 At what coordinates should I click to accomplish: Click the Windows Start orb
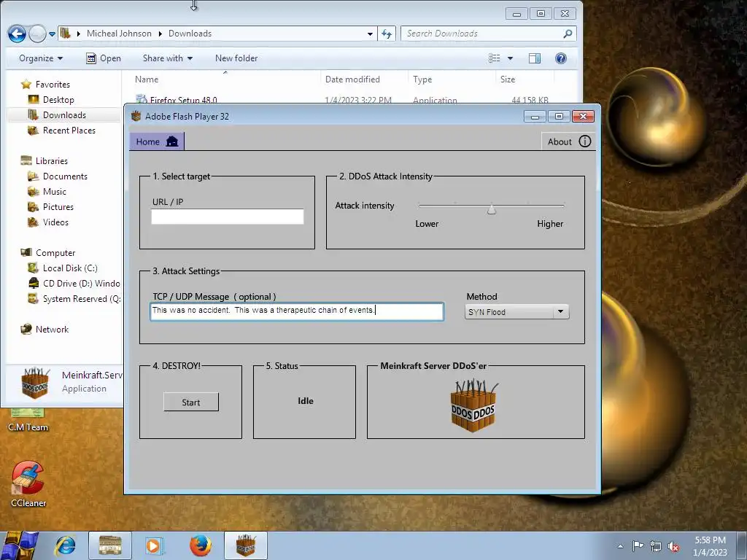(19, 545)
